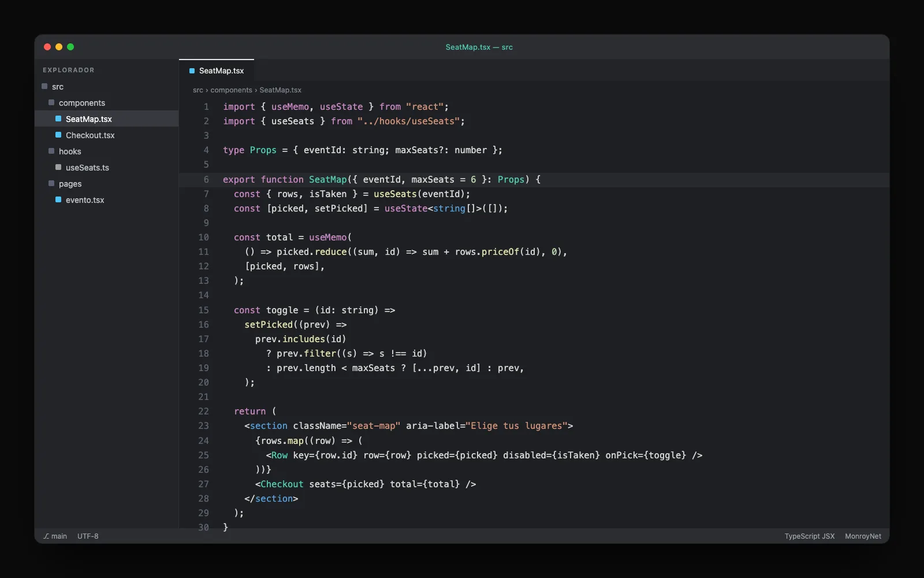Click useMemo on line 10
This screenshot has width=924, height=578.
(328, 238)
